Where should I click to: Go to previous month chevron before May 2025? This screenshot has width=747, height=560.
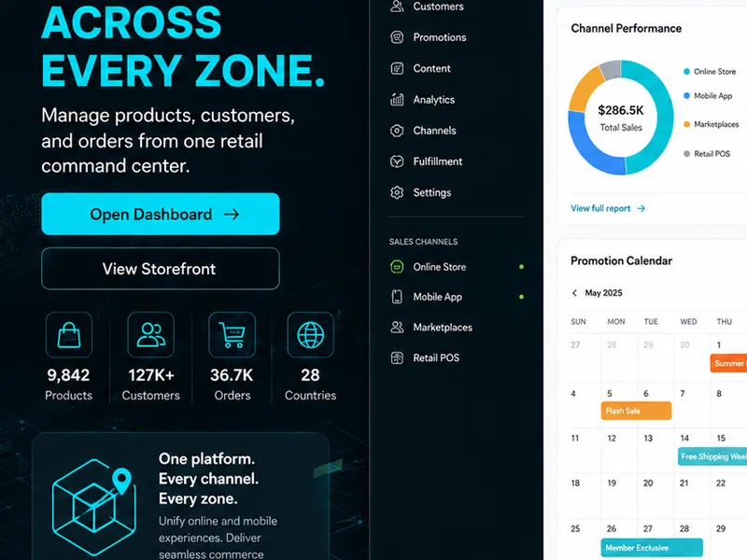tap(574, 293)
